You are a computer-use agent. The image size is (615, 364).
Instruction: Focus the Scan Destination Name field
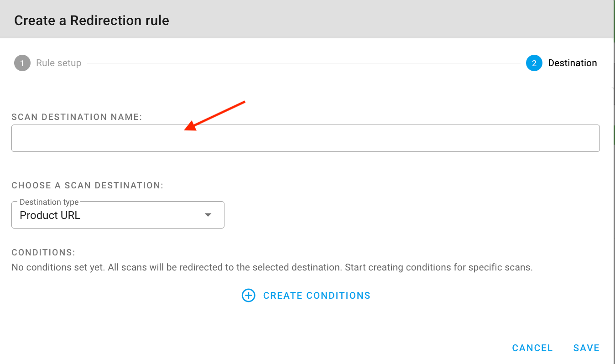coord(305,138)
